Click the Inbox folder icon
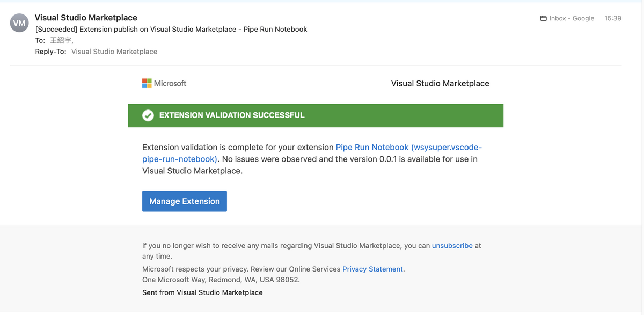The width and height of the screenshot is (644, 315). (x=544, y=18)
